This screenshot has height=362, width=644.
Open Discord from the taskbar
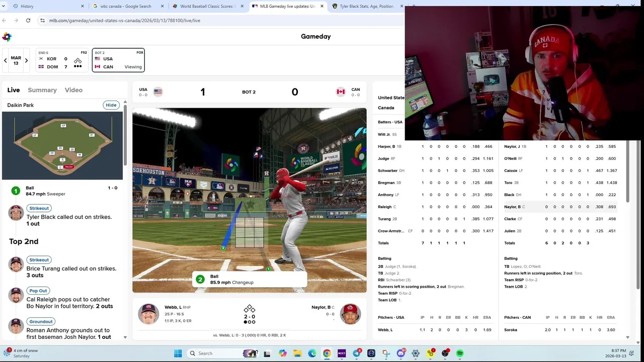[400, 353]
